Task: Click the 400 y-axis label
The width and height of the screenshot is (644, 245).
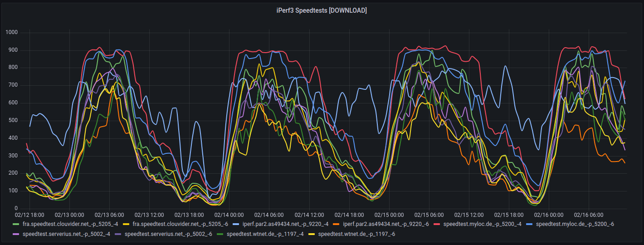Action: tap(13, 138)
